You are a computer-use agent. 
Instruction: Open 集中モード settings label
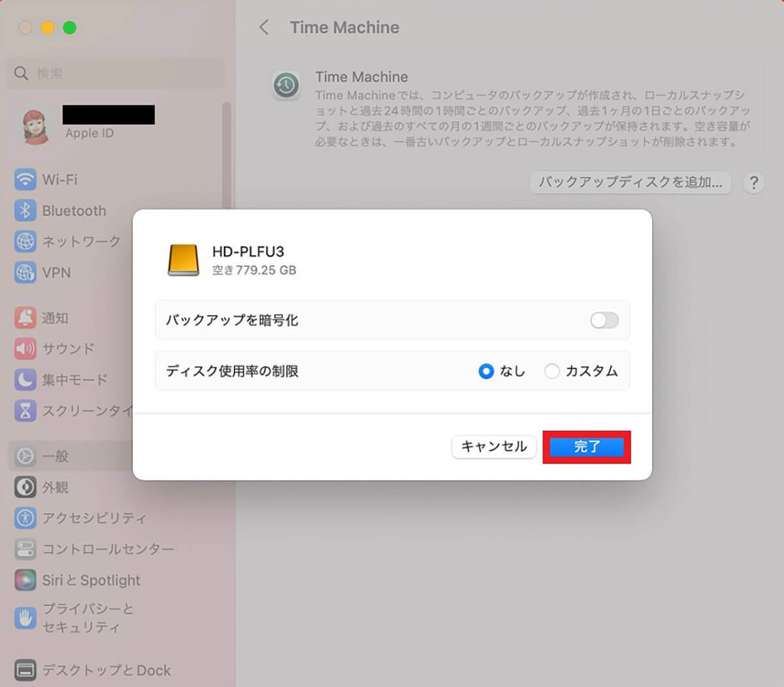(x=74, y=379)
